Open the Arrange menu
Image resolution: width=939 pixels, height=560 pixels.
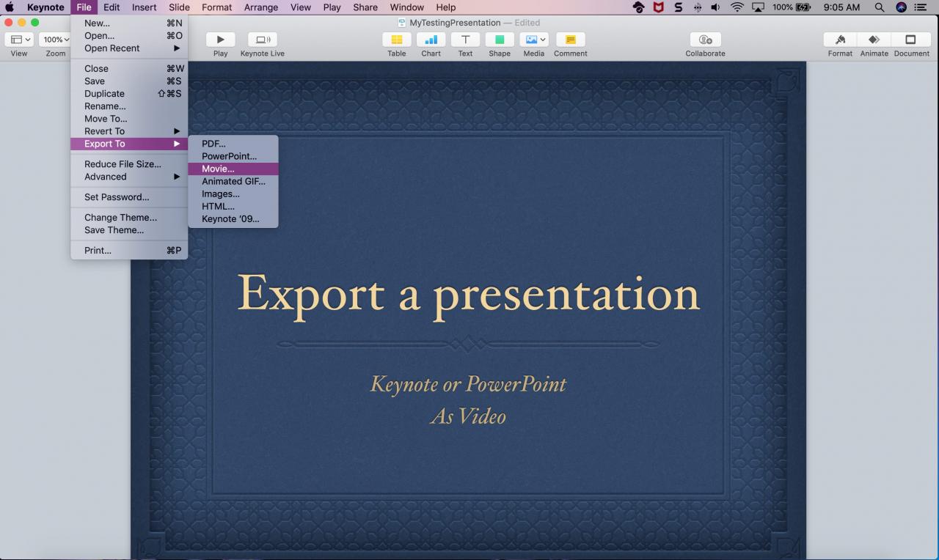click(261, 7)
